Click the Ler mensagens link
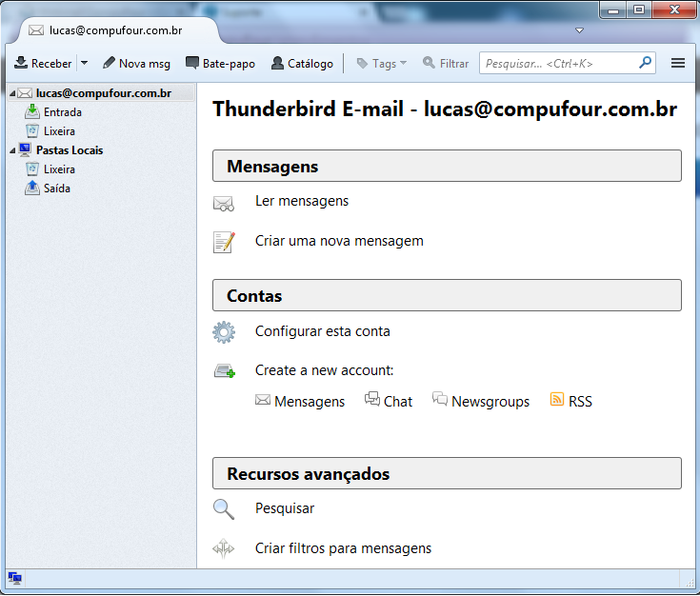The width and height of the screenshot is (700, 596). coord(301,201)
